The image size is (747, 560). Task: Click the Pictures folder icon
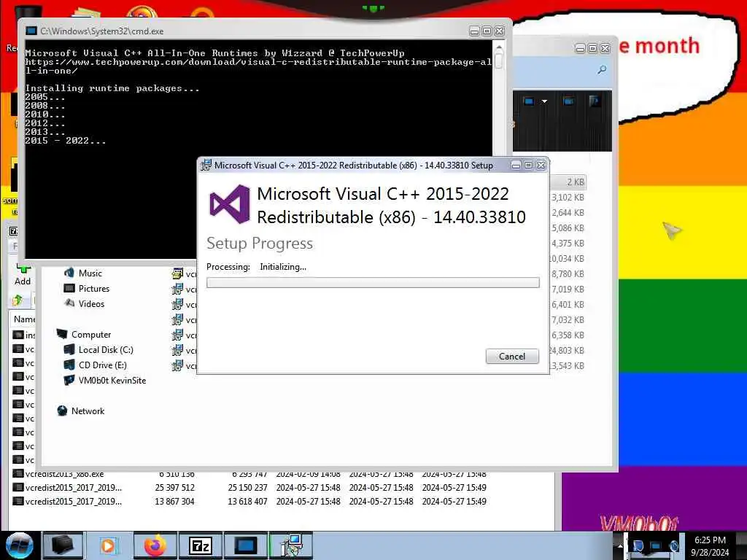click(69, 288)
